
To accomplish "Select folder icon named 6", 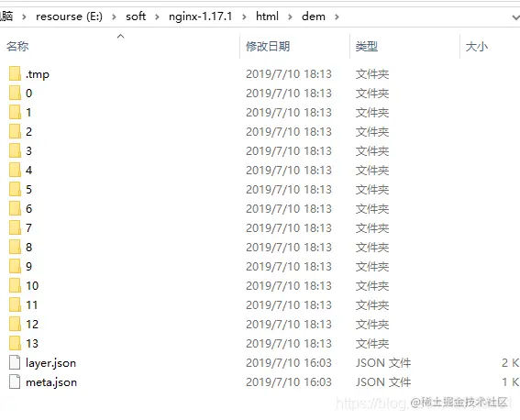I will pyautogui.click(x=15, y=208).
